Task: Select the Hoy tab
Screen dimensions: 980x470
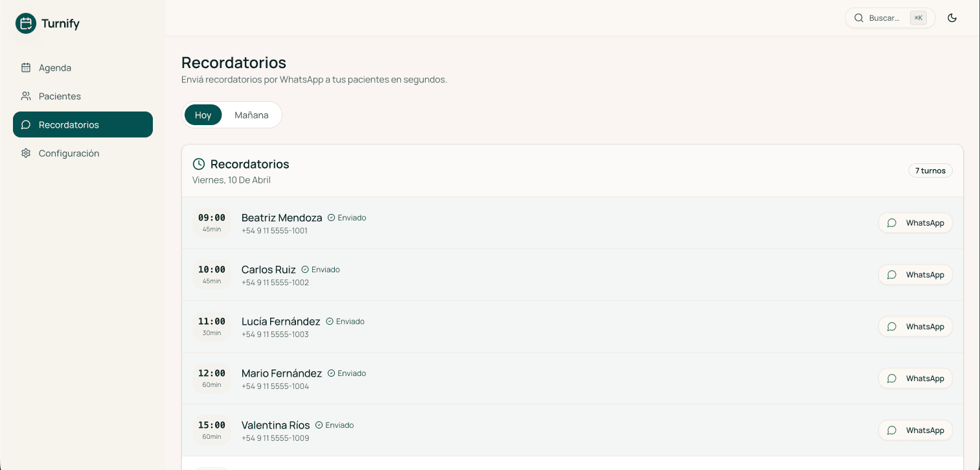Action: [x=203, y=115]
